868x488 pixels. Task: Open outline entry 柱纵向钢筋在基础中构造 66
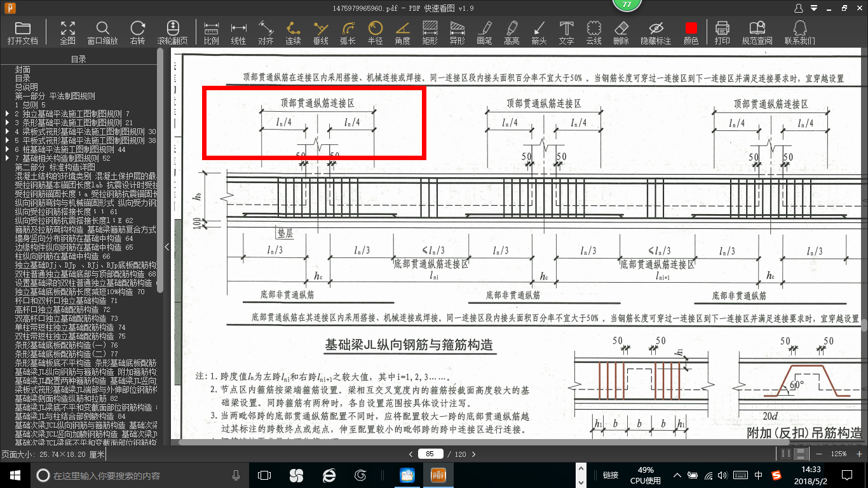tap(63, 256)
